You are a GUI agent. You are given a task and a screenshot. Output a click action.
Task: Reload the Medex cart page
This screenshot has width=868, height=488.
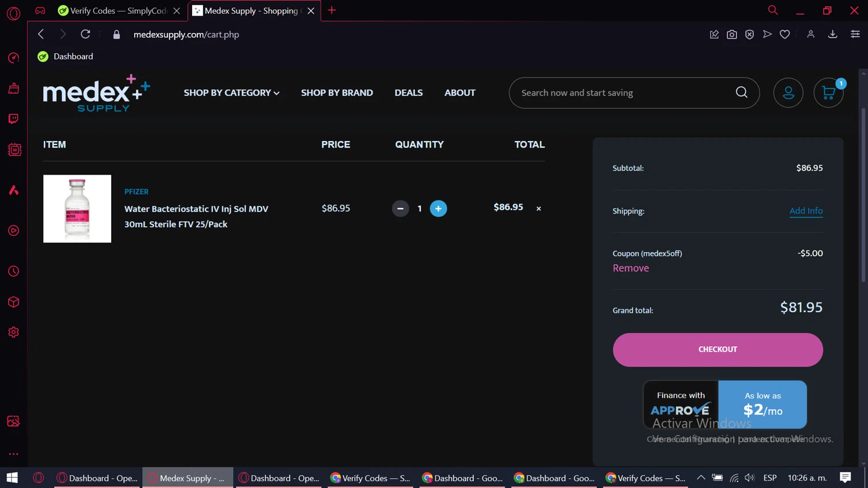point(85,34)
